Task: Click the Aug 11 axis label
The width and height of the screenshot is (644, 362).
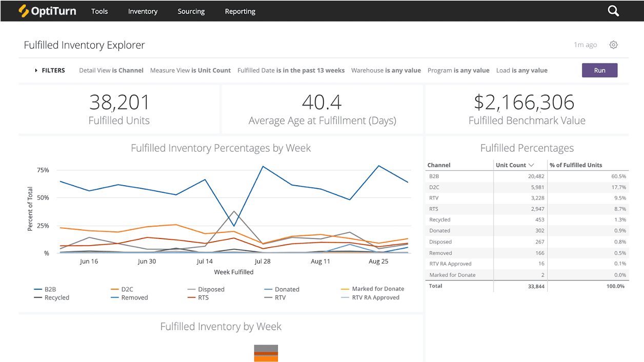Action: point(320,262)
